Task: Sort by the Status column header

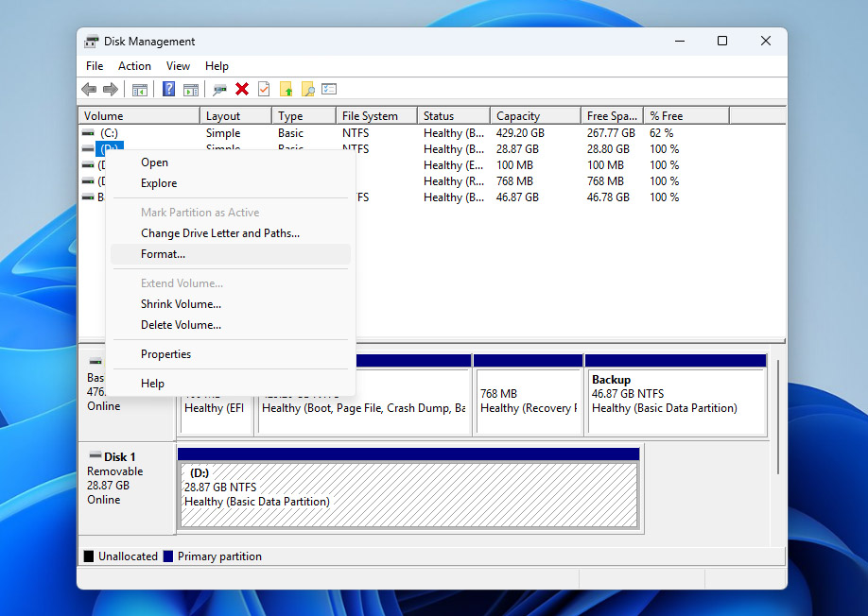Action: [454, 116]
